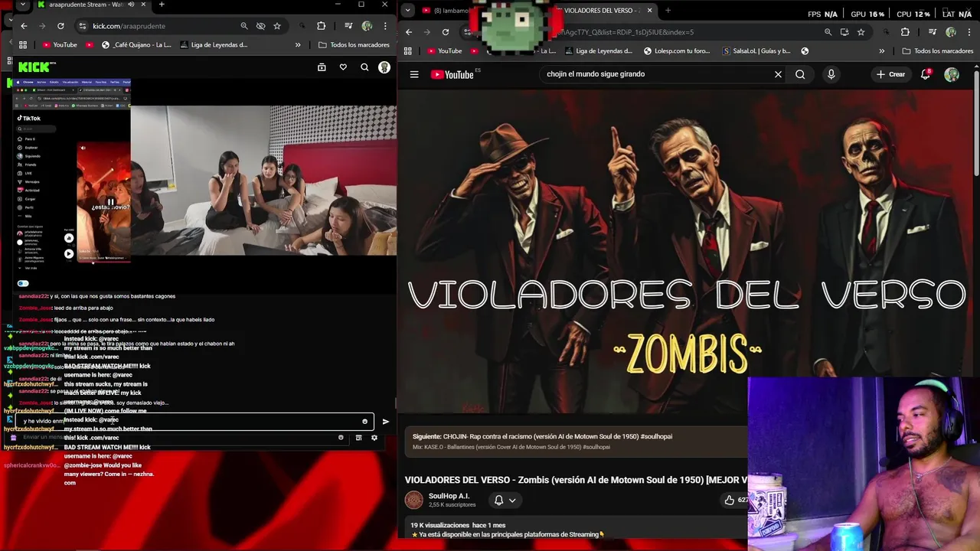Screen dimensions: 980x551
Task: Open site info control next to kick.com
Action: point(82,26)
